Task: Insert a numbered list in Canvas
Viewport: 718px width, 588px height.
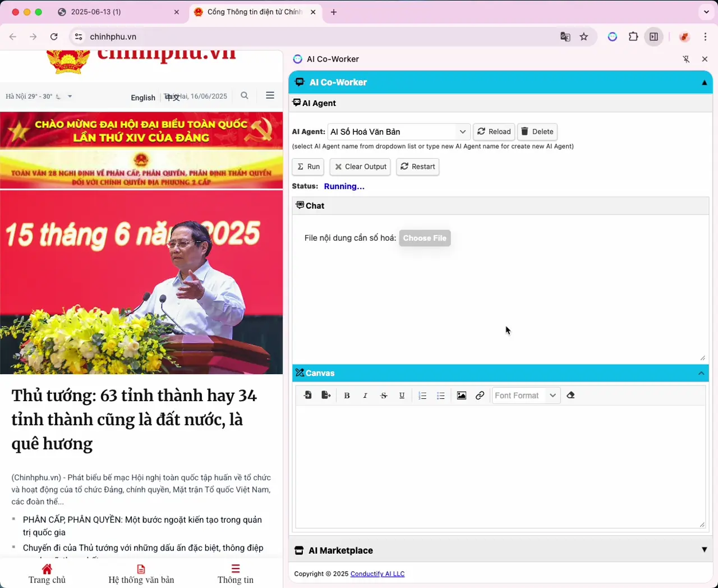Action: [423, 396]
